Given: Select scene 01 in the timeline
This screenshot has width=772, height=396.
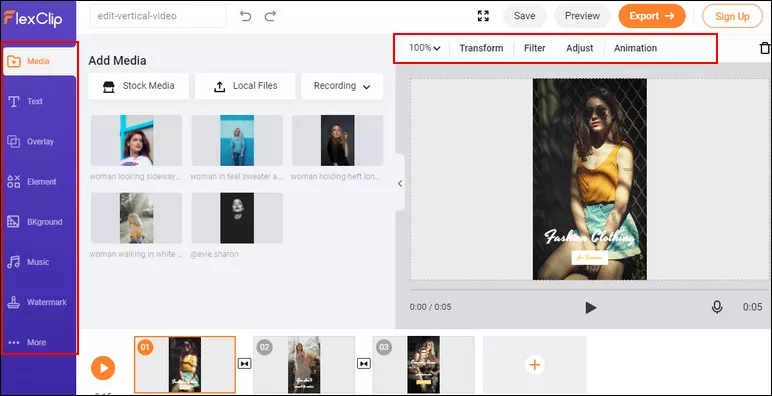Looking at the screenshot, I should 185,364.
